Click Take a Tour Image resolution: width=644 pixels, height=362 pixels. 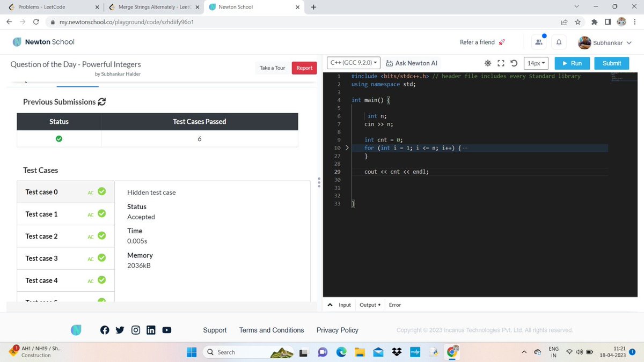tap(273, 68)
